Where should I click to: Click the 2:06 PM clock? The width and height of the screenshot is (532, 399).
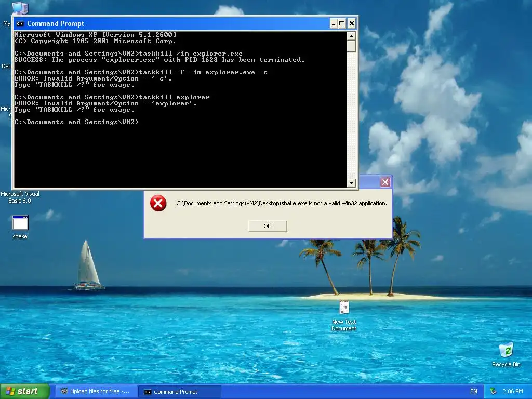coord(513,392)
